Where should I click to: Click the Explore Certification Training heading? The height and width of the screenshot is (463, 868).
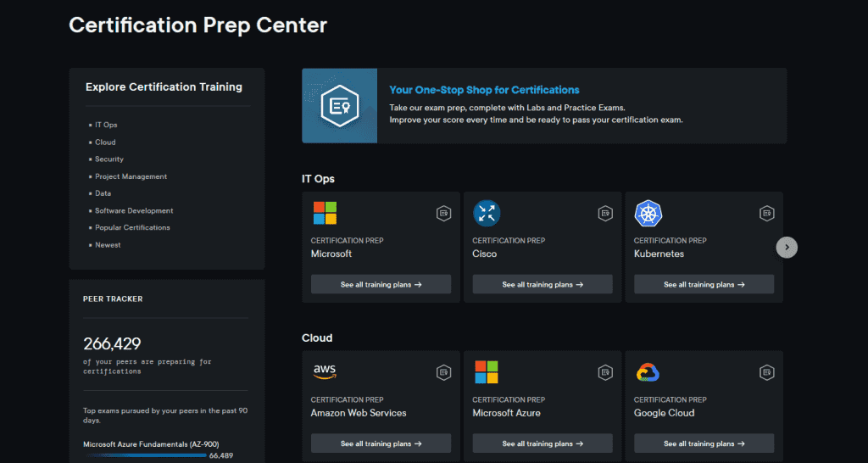pyautogui.click(x=164, y=87)
